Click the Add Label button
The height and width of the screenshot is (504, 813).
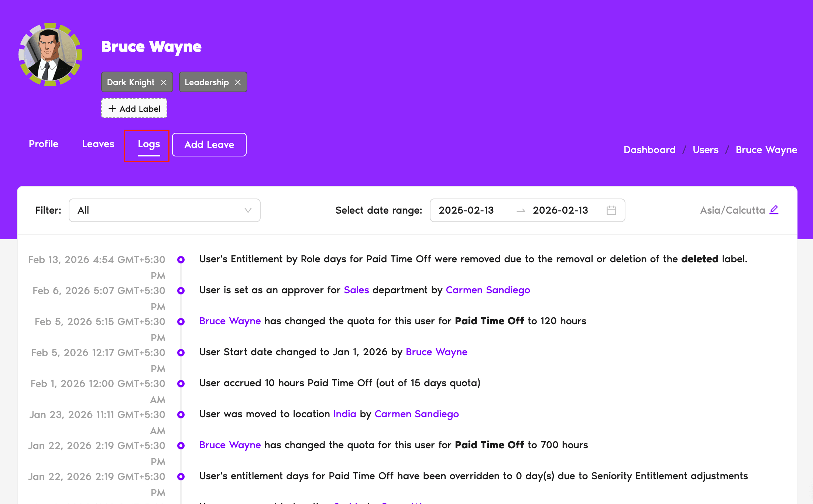[x=134, y=108]
